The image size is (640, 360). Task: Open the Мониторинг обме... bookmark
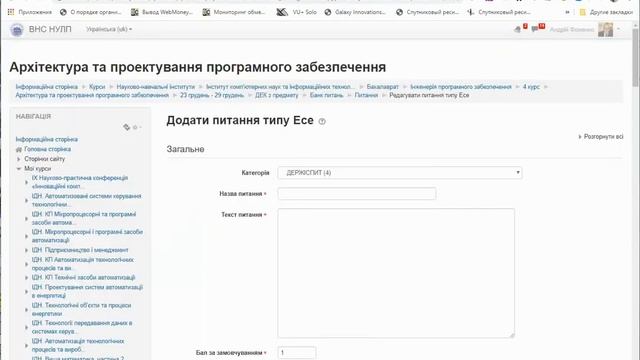pyautogui.click(x=234, y=12)
